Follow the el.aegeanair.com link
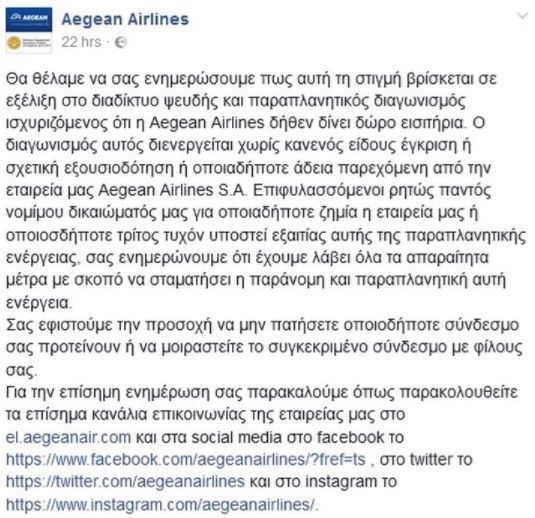535x518 pixels. pos(68,437)
